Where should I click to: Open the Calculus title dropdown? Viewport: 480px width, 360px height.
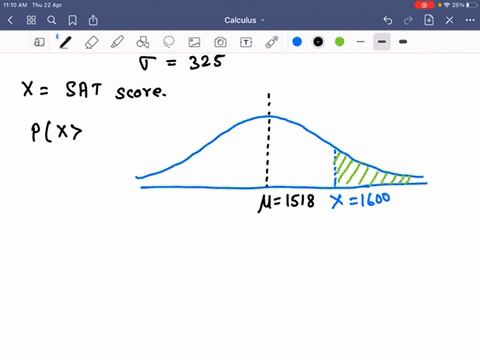click(x=244, y=20)
